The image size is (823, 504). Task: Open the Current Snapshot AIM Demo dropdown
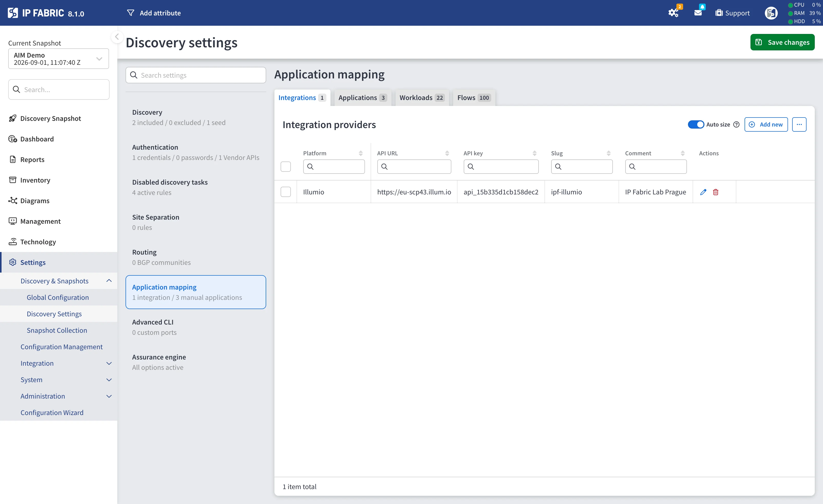click(58, 59)
